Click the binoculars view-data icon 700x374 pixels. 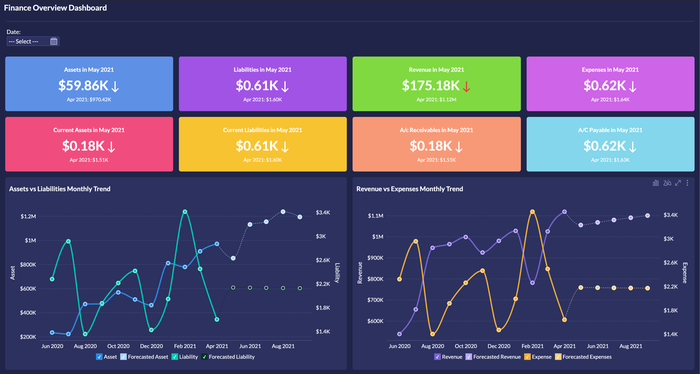click(667, 183)
